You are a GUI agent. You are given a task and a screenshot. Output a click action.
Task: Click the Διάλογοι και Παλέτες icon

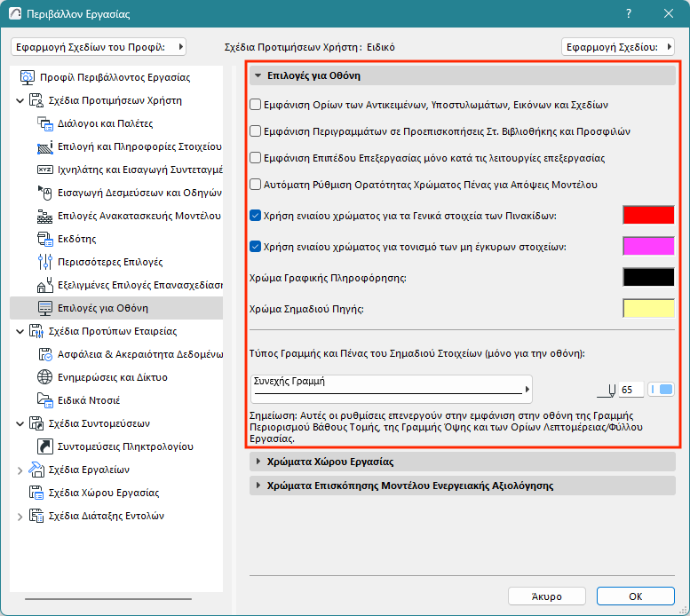pos(45,123)
